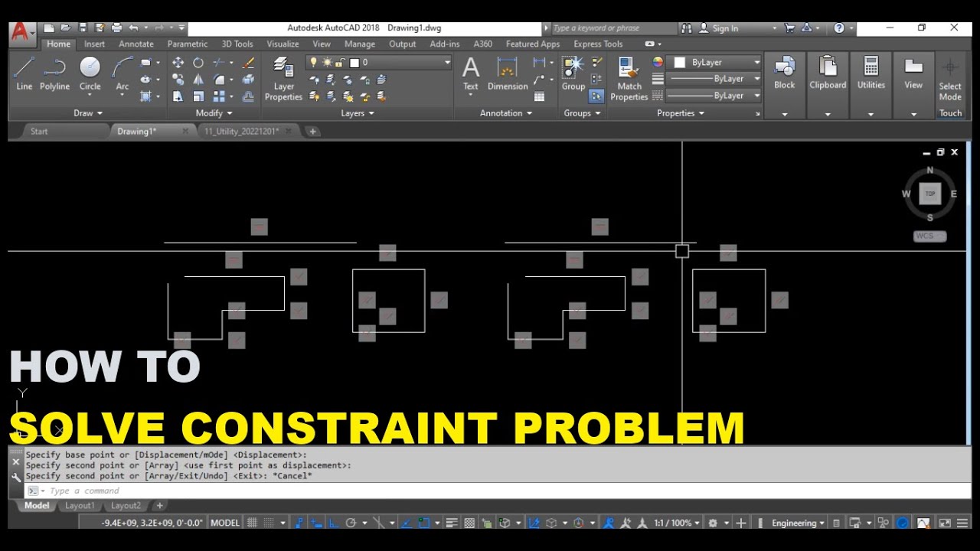Toggle Clean Screen in status bar
The image size is (980, 551).
point(944,523)
